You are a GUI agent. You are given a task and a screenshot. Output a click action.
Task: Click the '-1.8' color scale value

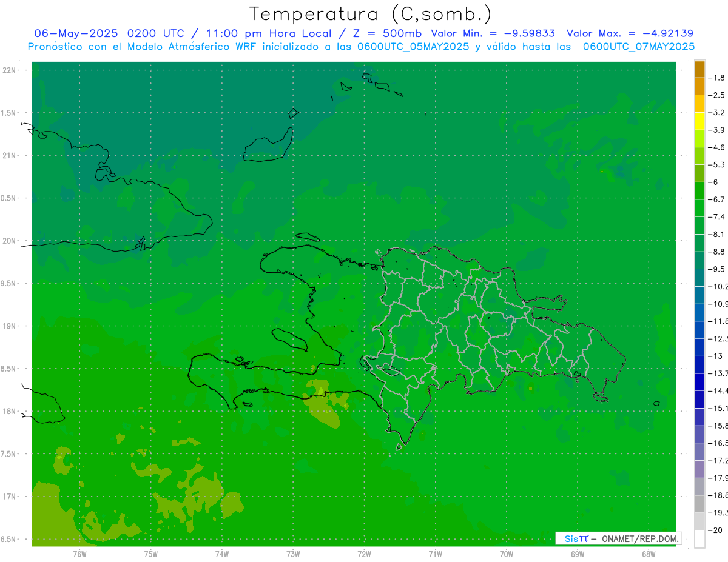pyautogui.click(x=716, y=78)
